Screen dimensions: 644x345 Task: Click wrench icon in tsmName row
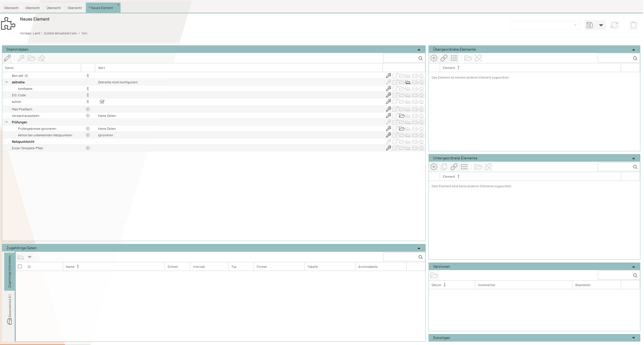point(388,89)
